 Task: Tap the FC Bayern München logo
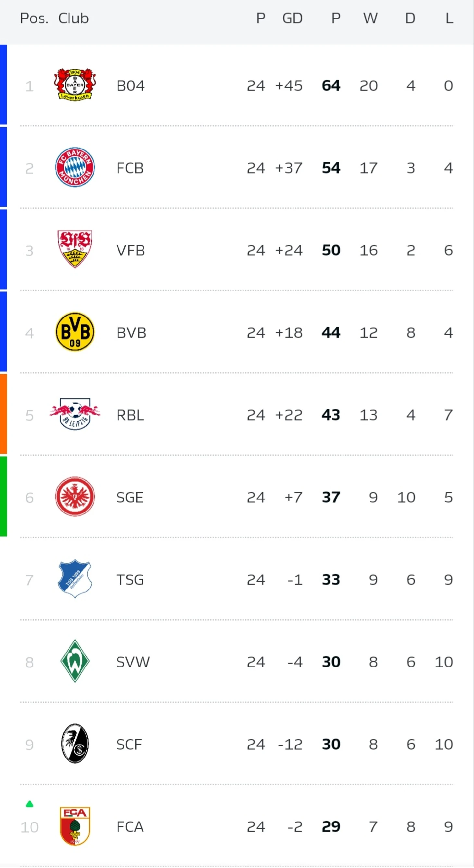(75, 167)
